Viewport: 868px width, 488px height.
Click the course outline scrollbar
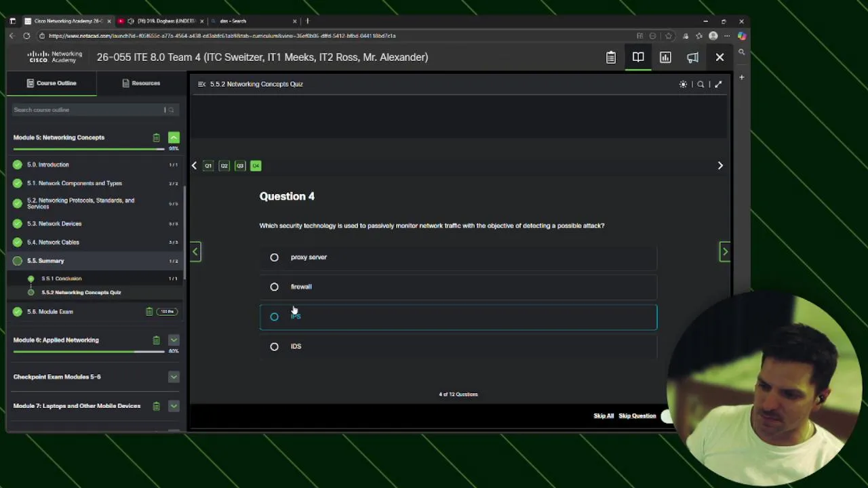point(184,234)
